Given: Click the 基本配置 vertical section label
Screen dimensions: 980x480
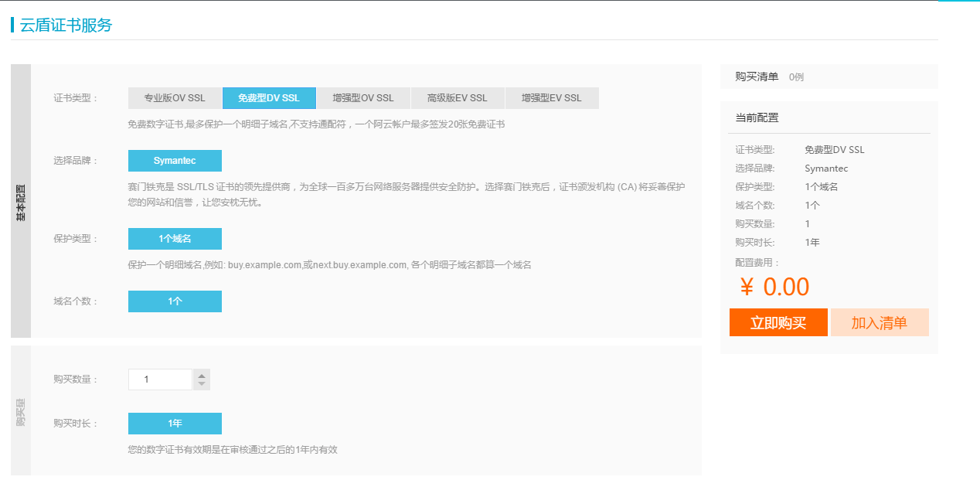Looking at the screenshot, I should click(21, 201).
